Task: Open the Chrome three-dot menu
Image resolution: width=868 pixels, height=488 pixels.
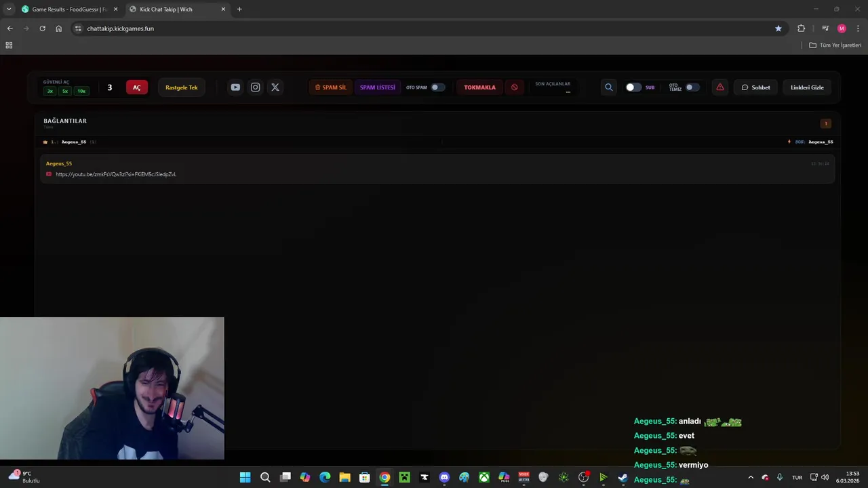Action: (859, 28)
